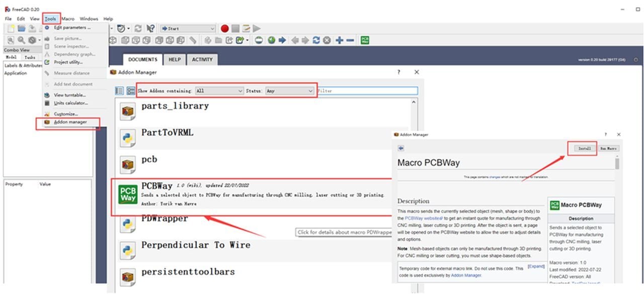Screen dimensions: 644x297
Task: Click the Filter text field
Action: point(367,91)
